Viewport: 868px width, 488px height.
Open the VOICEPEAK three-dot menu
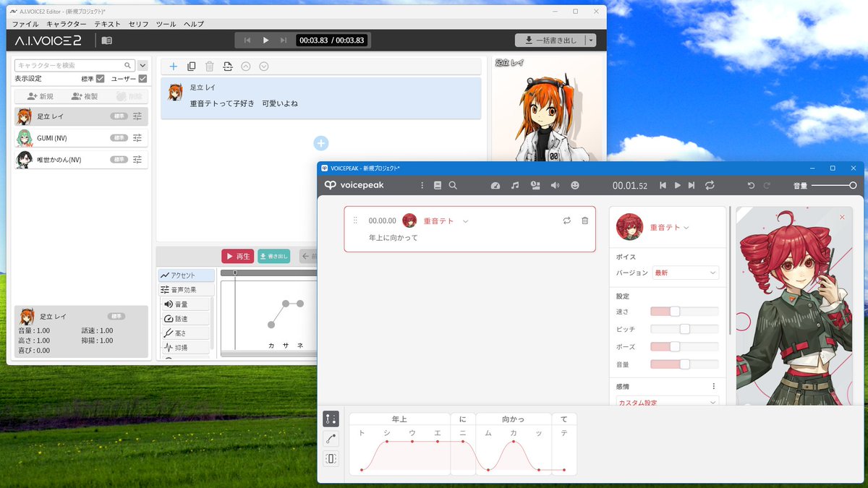(x=422, y=186)
